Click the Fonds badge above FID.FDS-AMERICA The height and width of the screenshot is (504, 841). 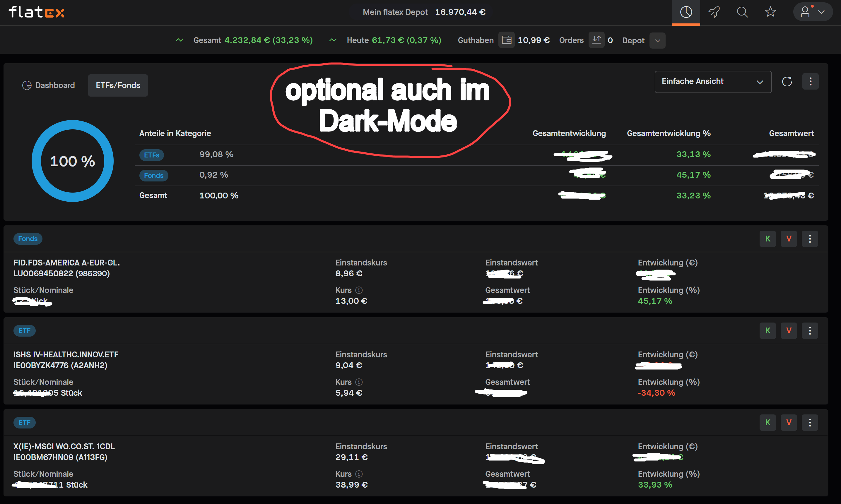coord(28,239)
